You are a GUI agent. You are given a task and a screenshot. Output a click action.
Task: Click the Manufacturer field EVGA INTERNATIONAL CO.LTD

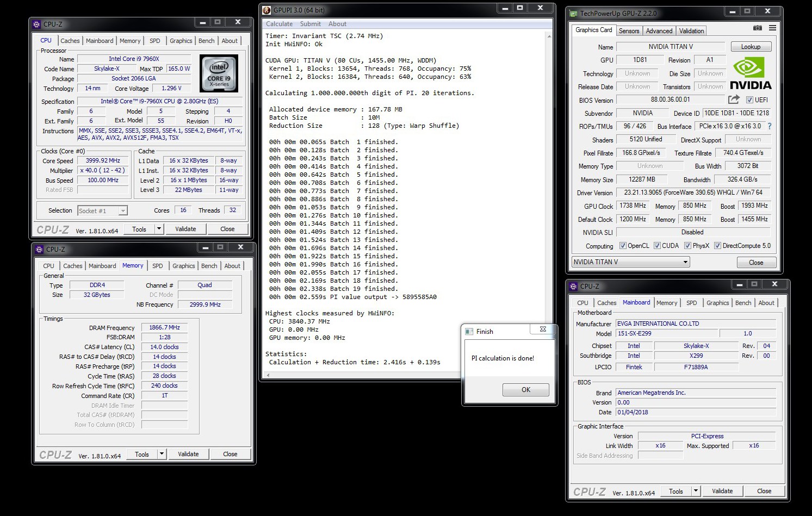696,324
